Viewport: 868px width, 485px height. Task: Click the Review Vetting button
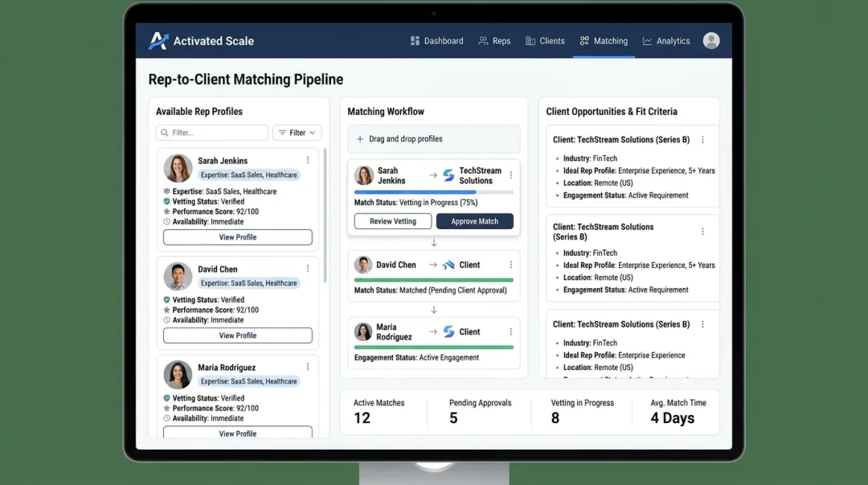click(x=393, y=221)
